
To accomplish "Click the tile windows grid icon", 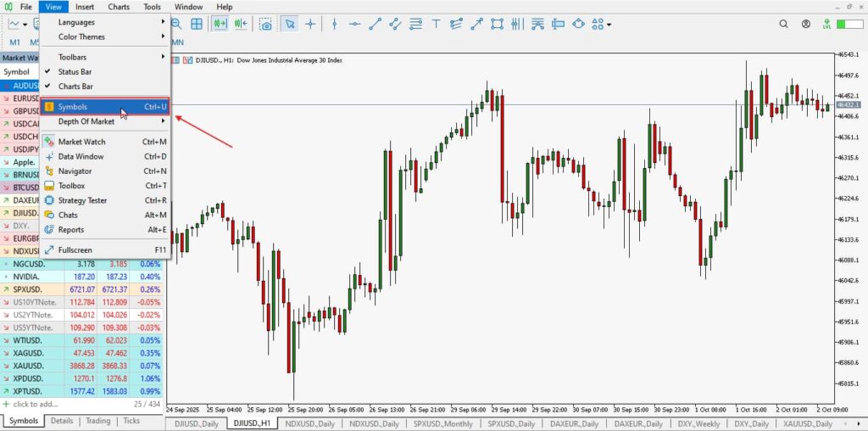I will [x=197, y=25].
